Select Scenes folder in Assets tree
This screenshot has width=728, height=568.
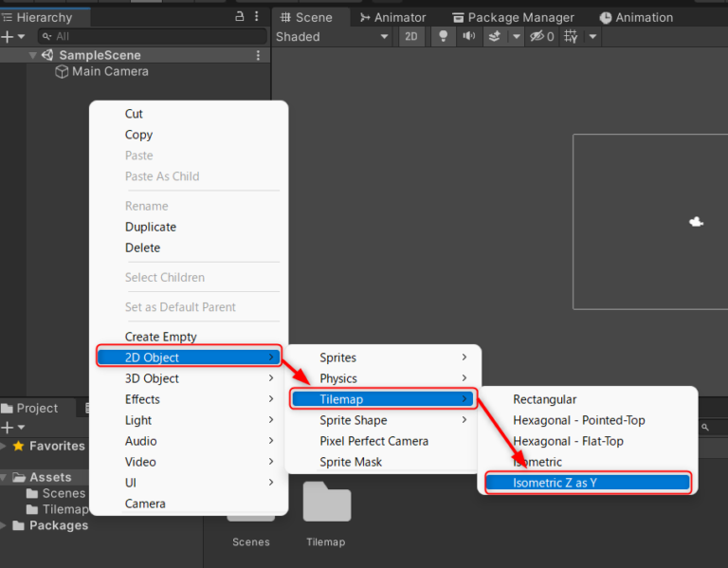pyautogui.click(x=64, y=493)
